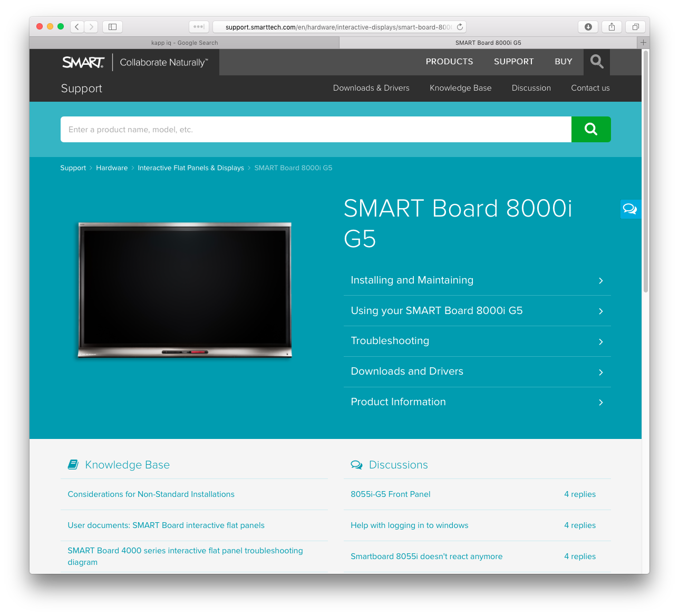Image resolution: width=679 pixels, height=616 pixels.
Task: Expand Installing and Maintaining section
Action: click(477, 280)
